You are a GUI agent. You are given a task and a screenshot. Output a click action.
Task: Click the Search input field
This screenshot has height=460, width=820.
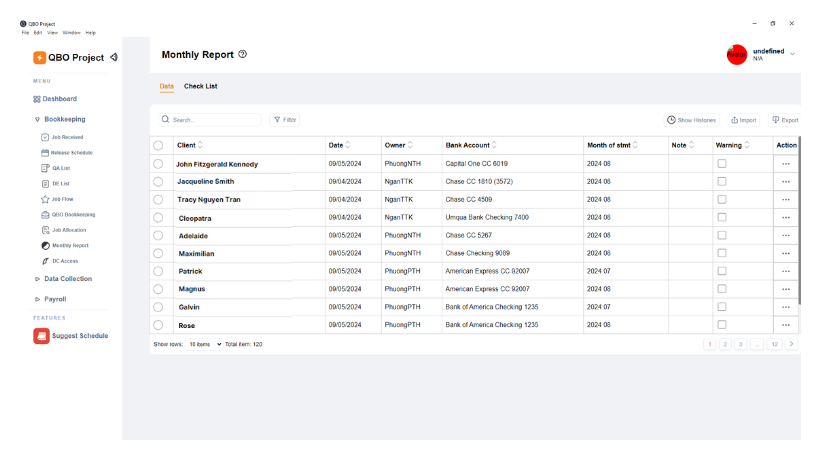click(212, 120)
